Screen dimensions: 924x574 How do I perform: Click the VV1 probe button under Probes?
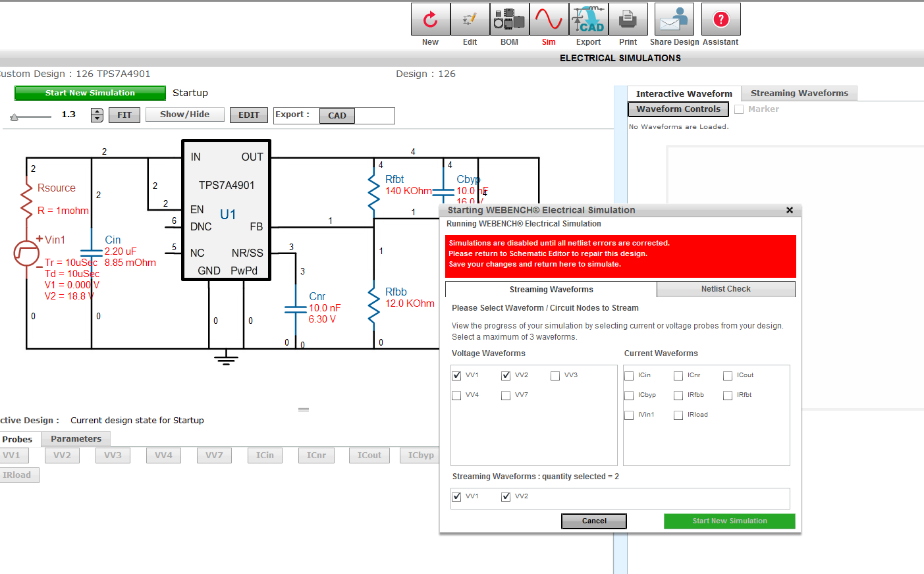coord(13,456)
